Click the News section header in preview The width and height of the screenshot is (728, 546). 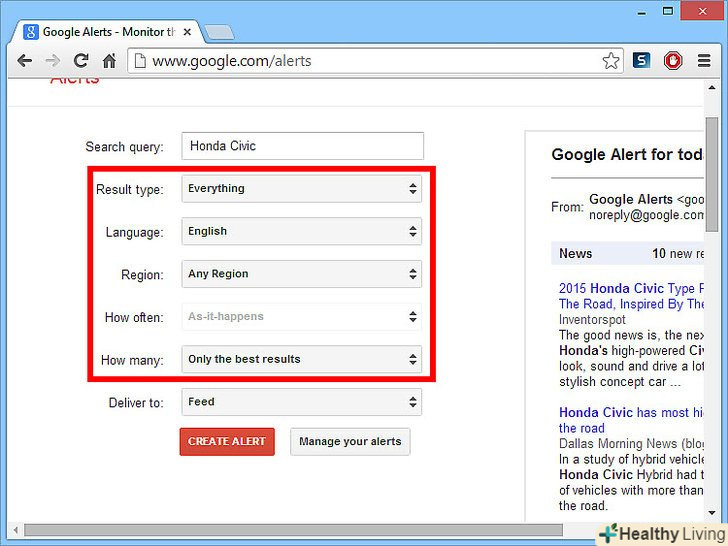point(627,254)
